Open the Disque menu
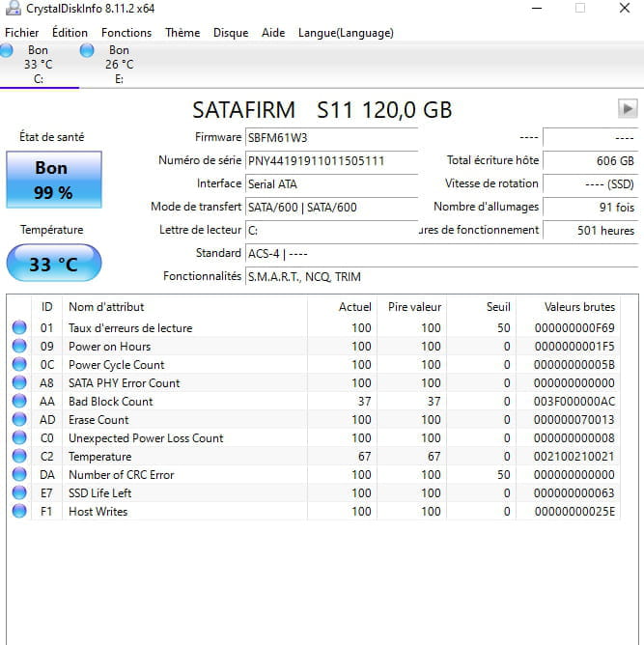The width and height of the screenshot is (644, 645). pos(231,33)
